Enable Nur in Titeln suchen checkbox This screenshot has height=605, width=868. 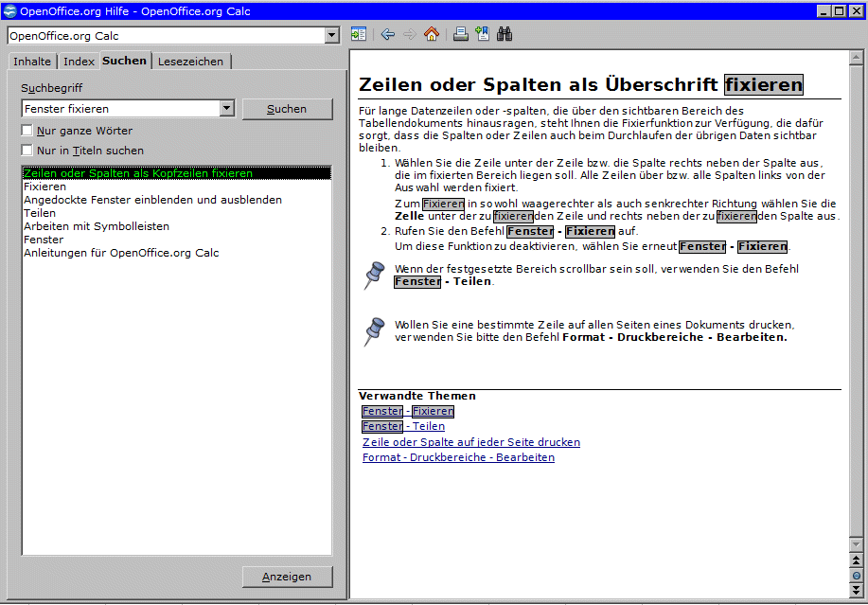[x=27, y=150]
